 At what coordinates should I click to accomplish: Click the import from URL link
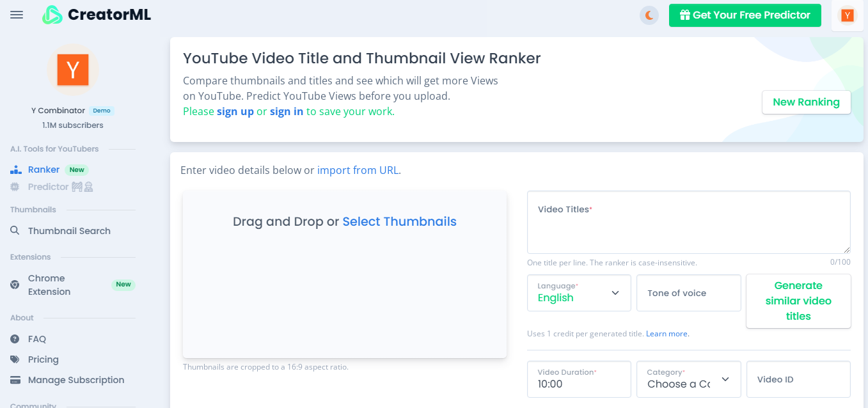click(358, 170)
